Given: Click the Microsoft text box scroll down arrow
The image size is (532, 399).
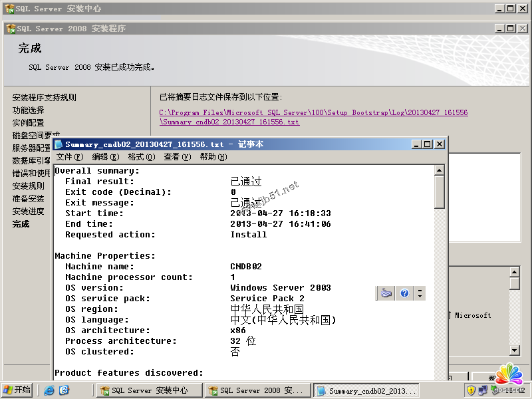Looking at the screenshot, I should (x=514, y=350).
